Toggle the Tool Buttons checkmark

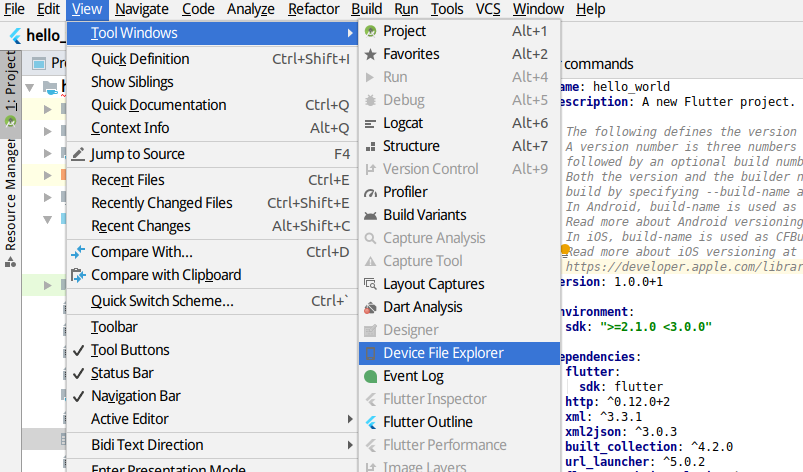click(130, 350)
